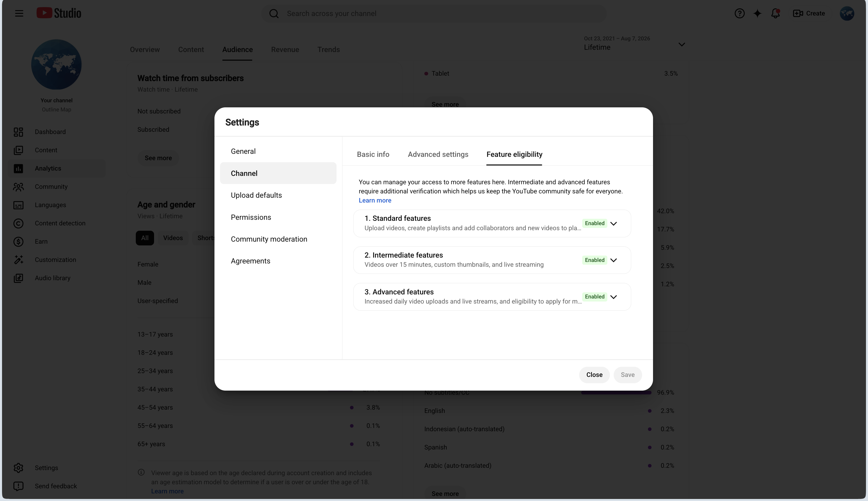The image size is (868, 501).
Task: Select Channel in settings menu
Action: click(278, 173)
